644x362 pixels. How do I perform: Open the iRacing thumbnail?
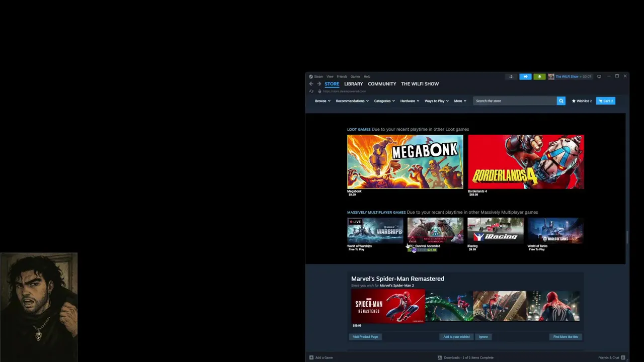[x=495, y=231]
